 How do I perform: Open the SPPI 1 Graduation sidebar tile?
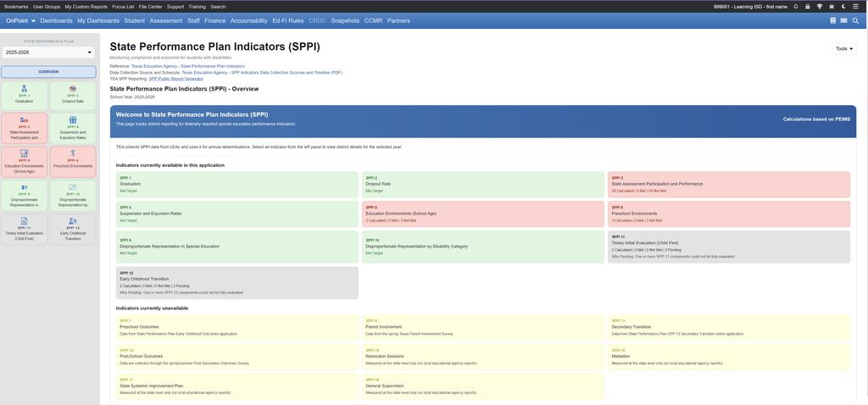pyautogui.click(x=25, y=95)
